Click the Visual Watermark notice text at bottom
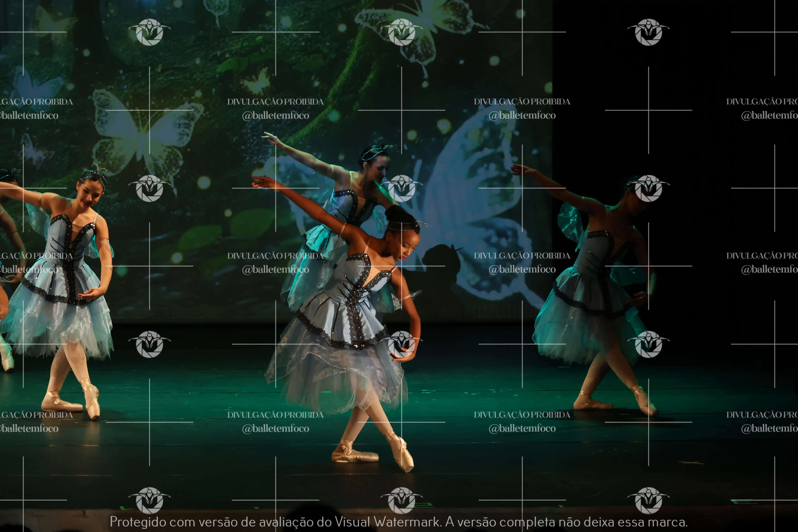 tap(399, 522)
